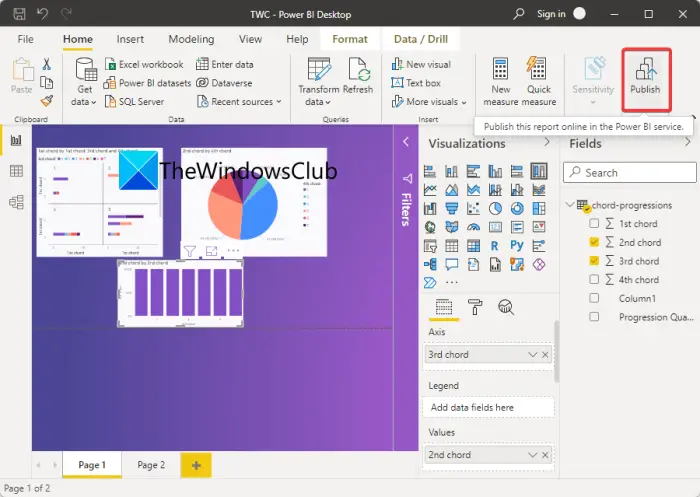Switch to Data view in left sidebar

tap(16, 171)
